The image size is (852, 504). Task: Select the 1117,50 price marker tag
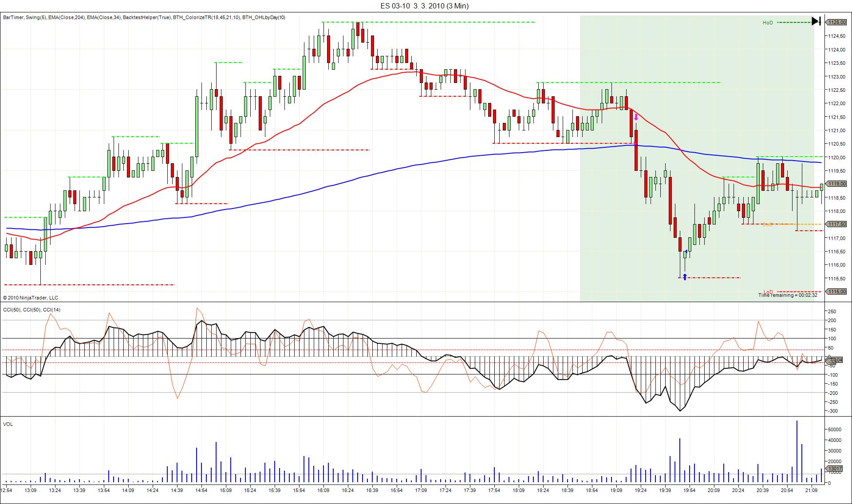click(836, 224)
